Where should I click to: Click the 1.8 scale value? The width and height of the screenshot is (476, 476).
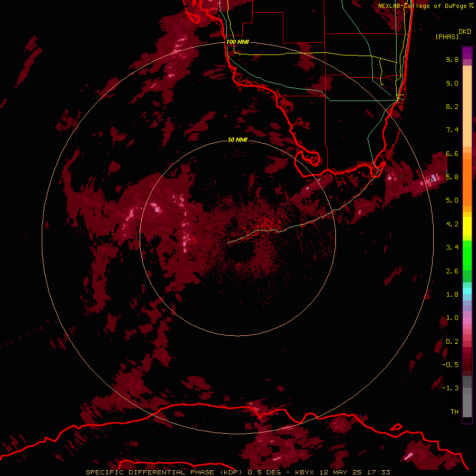452,295
